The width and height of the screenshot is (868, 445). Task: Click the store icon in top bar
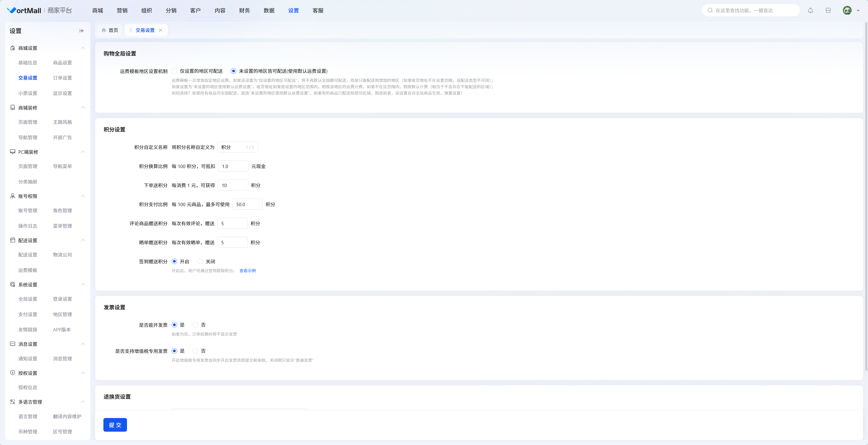click(x=828, y=10)
